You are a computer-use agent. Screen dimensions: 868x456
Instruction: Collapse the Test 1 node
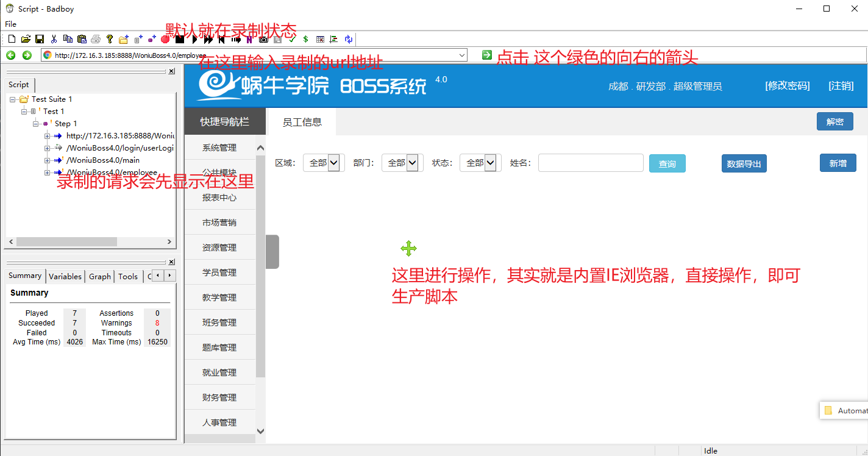click(24, 112)
